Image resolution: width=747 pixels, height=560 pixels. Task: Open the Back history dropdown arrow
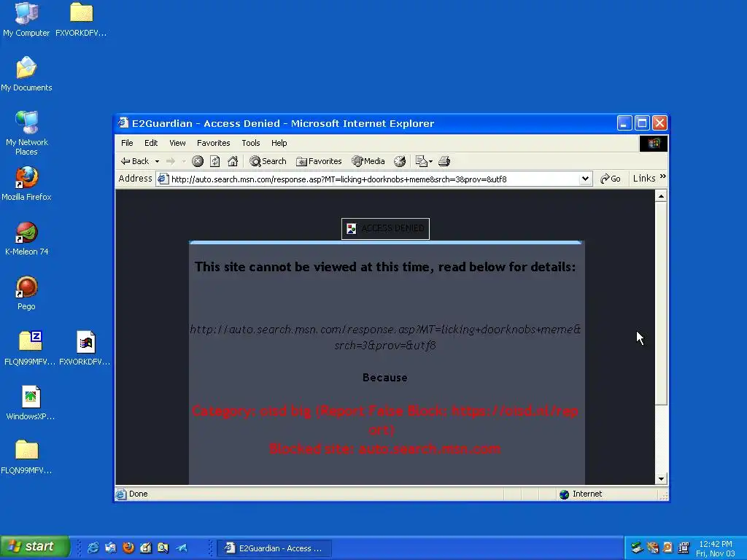(x=158, y=161)
